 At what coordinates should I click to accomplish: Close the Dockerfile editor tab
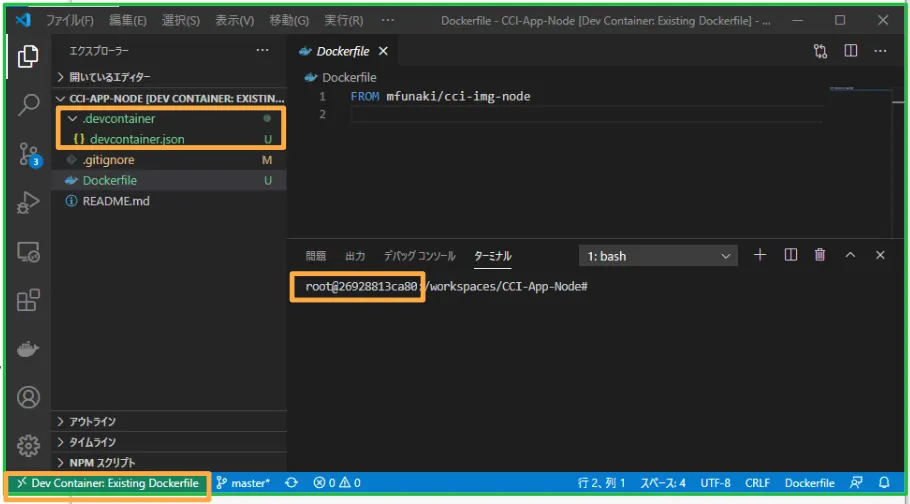pyautogui.click(x=383, y=51)
